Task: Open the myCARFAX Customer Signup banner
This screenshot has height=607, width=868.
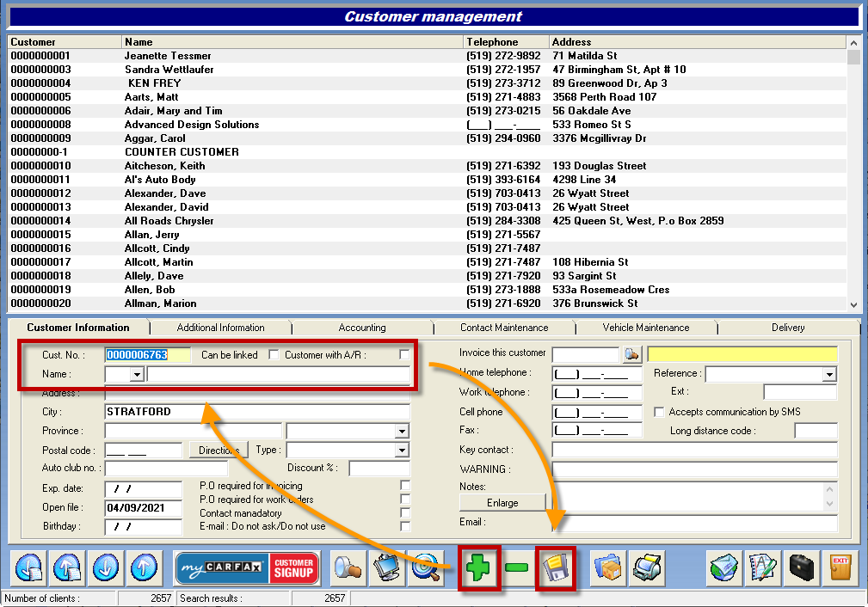Action: 248,567
